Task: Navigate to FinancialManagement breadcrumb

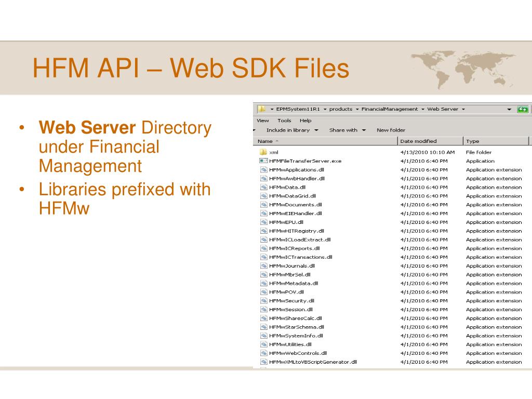Action: click(x=390, y=109)
